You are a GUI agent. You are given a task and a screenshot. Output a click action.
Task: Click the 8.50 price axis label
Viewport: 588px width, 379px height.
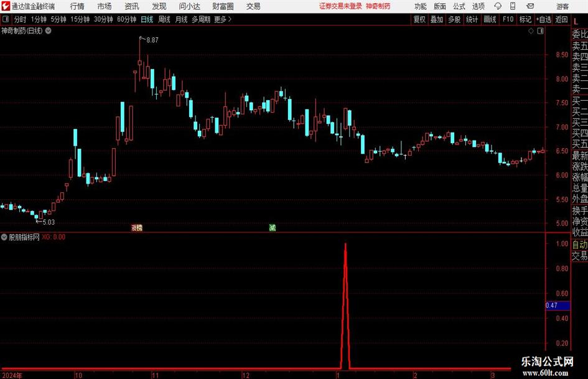[562, 55]
